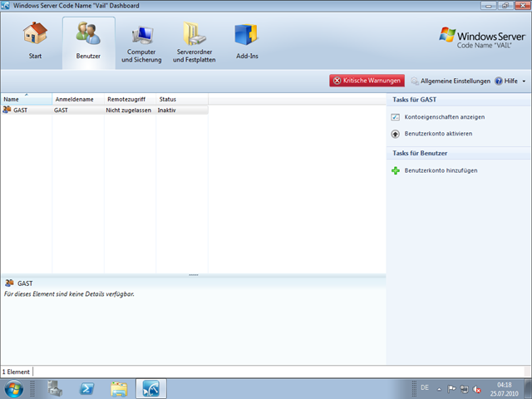The image size is (532, 399).
Task: Click the Serverordner und Festplatten tab label
Action: click(195, 56)
